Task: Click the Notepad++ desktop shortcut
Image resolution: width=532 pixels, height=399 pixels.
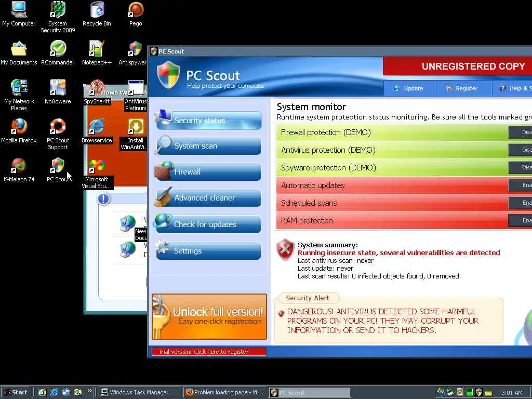Action: click(x=97, y=53)
